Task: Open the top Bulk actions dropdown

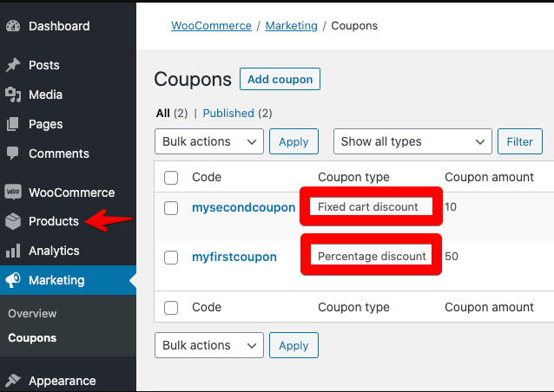Action: [x=208, y=141]
